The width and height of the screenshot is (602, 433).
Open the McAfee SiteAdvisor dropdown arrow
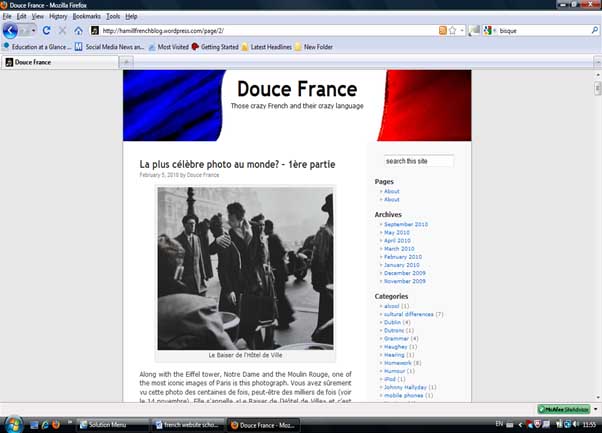click(595, 409)
